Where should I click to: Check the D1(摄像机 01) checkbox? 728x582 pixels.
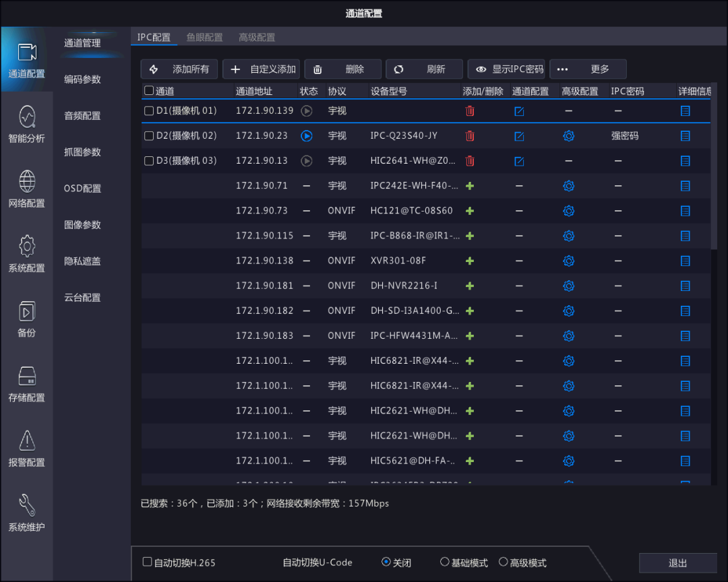pyautogui.click(x=149, y=111)
